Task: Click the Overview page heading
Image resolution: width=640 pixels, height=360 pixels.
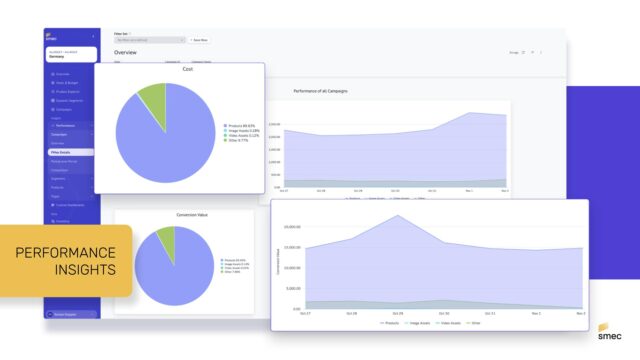Action: pyautogui.click(x=125, y=53)
